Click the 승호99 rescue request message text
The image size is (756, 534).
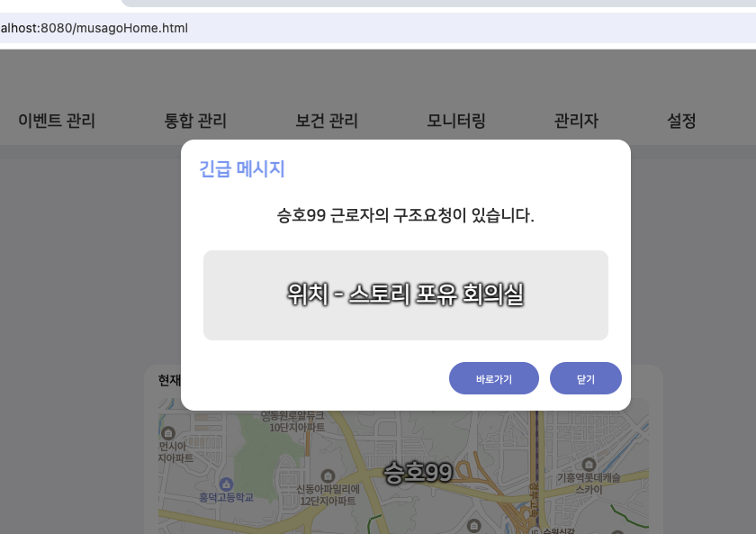(x=405, y=216)
